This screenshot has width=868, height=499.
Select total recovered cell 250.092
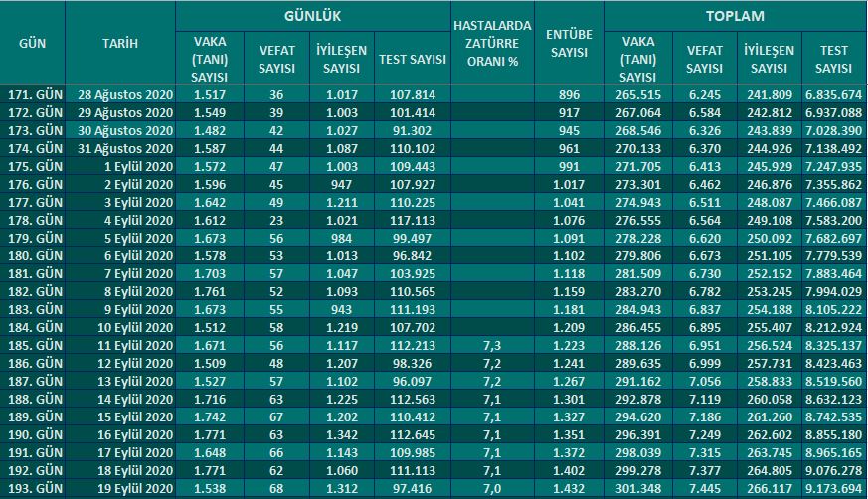pos(770,238)
